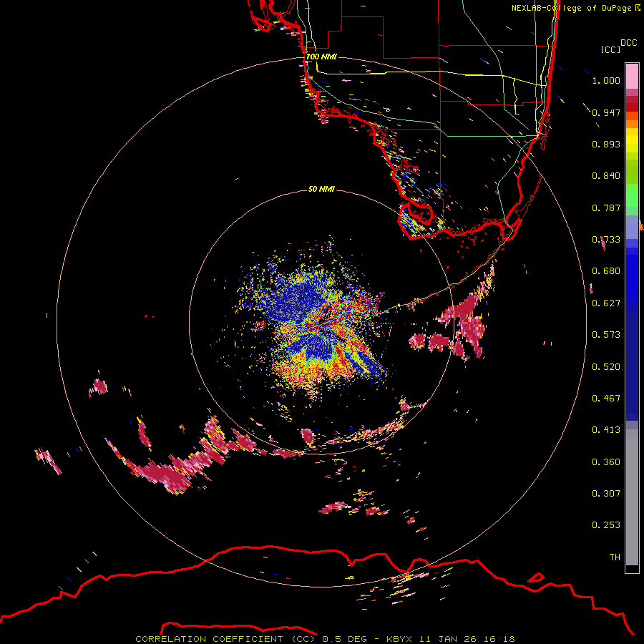Click the 0.627 scale value
The image size is (644, 644).
pos(606,303)
